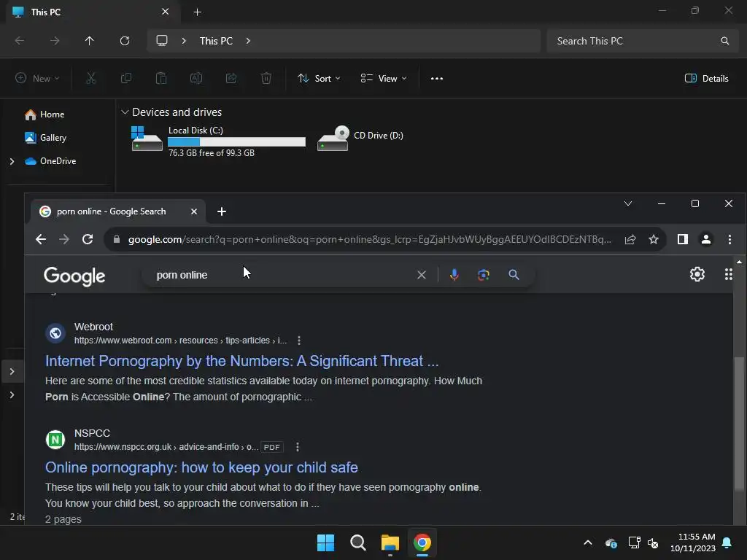Screen dimensions: 747x560
Task: Open the Webroot result title link
Action: [242, 361]
